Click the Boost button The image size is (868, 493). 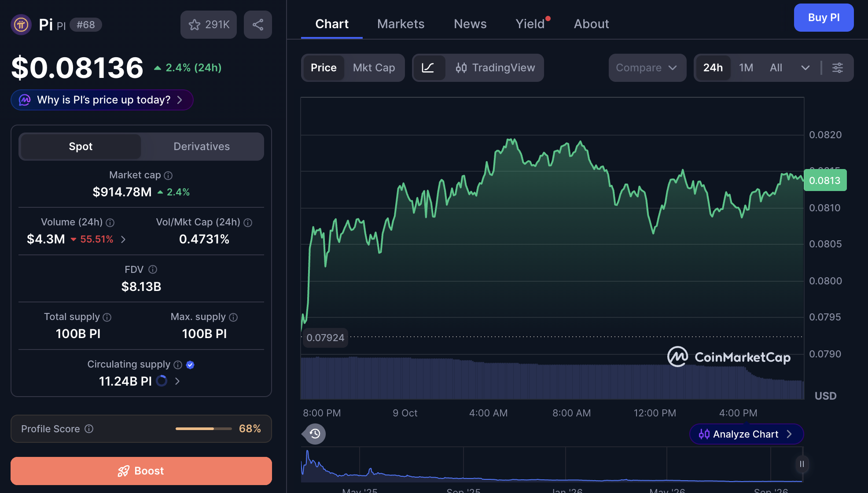pos(141,471)
